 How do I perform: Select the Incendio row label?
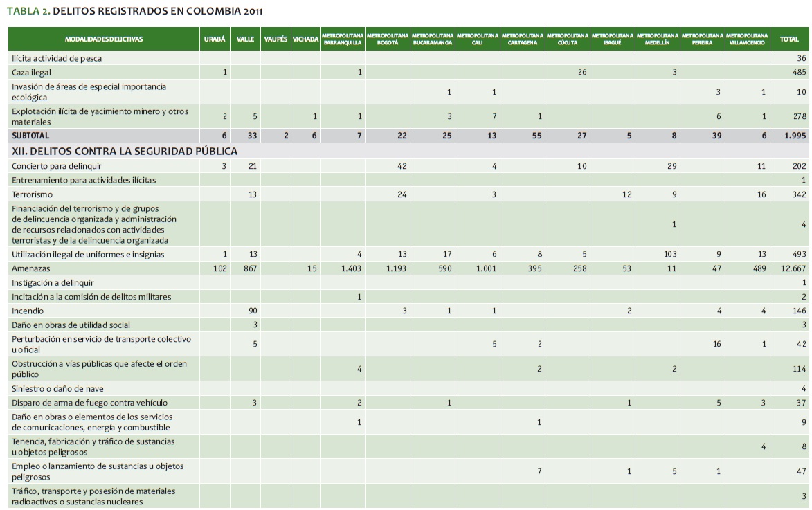pyautogui.click(x=28, y=311)
